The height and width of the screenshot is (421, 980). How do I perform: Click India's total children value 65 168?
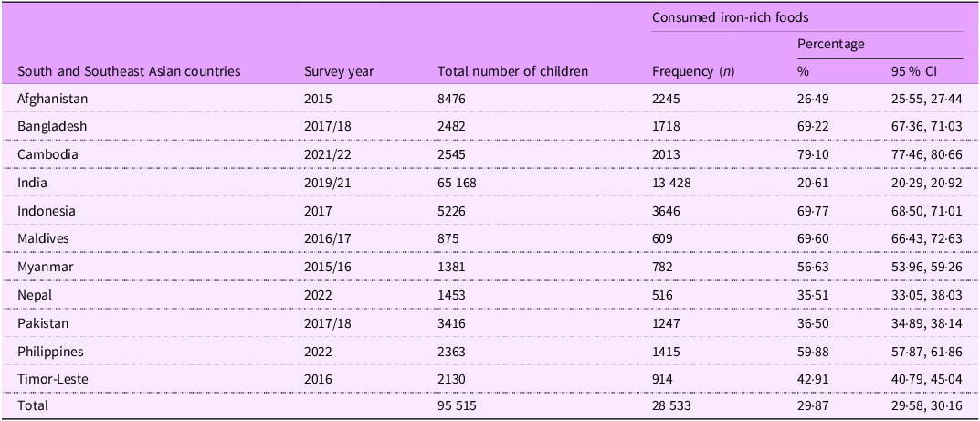pyautogui.click(x=461, y=183)
